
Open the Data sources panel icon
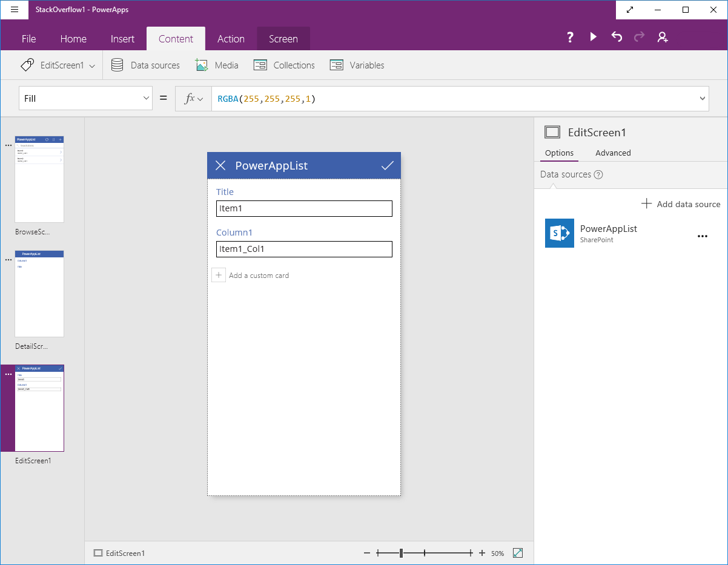(x=116, y=65)
